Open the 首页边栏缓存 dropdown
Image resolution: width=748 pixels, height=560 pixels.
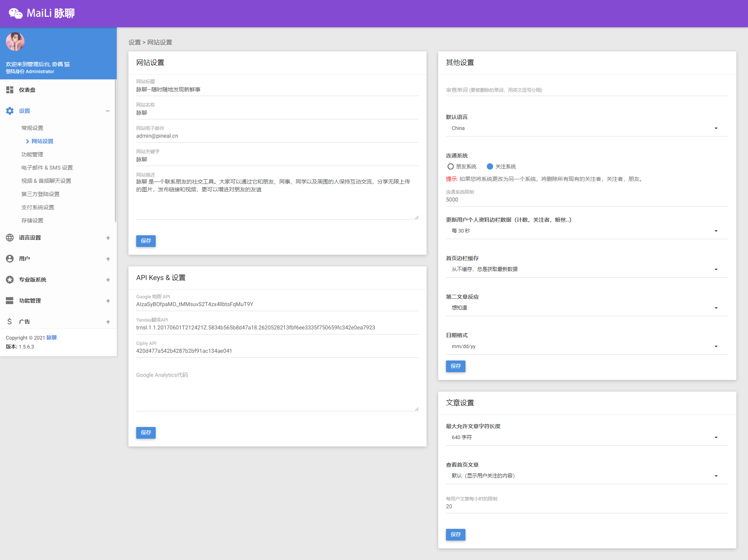point(587,269)
